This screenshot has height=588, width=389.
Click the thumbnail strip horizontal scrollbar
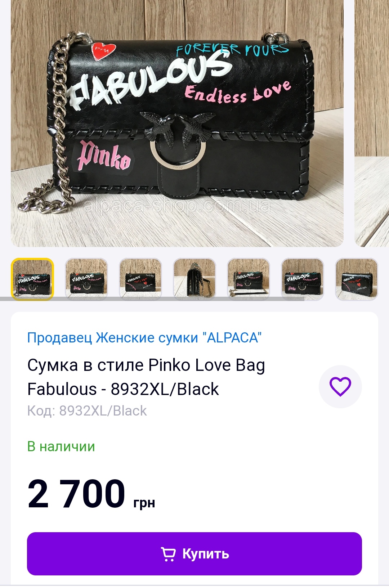152,299
